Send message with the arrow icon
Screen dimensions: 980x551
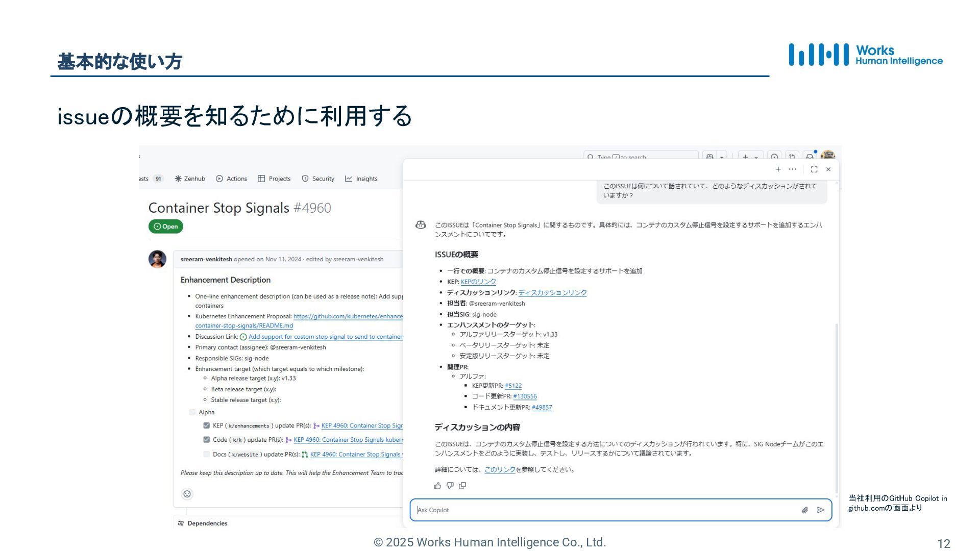pos(821,510)
